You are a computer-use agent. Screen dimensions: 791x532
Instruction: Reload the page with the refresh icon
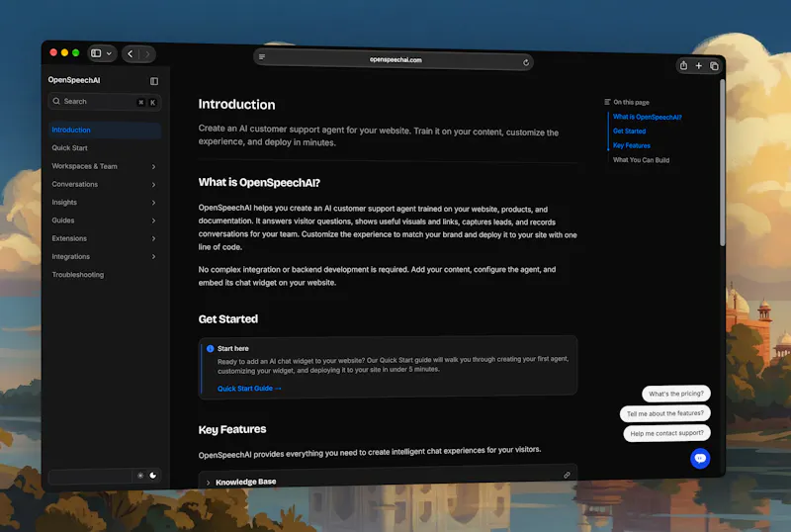coord(526,62)
